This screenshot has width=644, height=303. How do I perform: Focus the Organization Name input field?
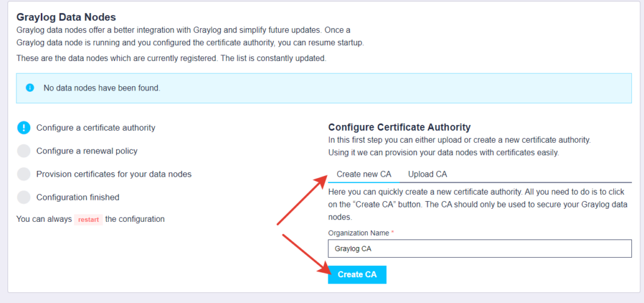tap(480, 249)
